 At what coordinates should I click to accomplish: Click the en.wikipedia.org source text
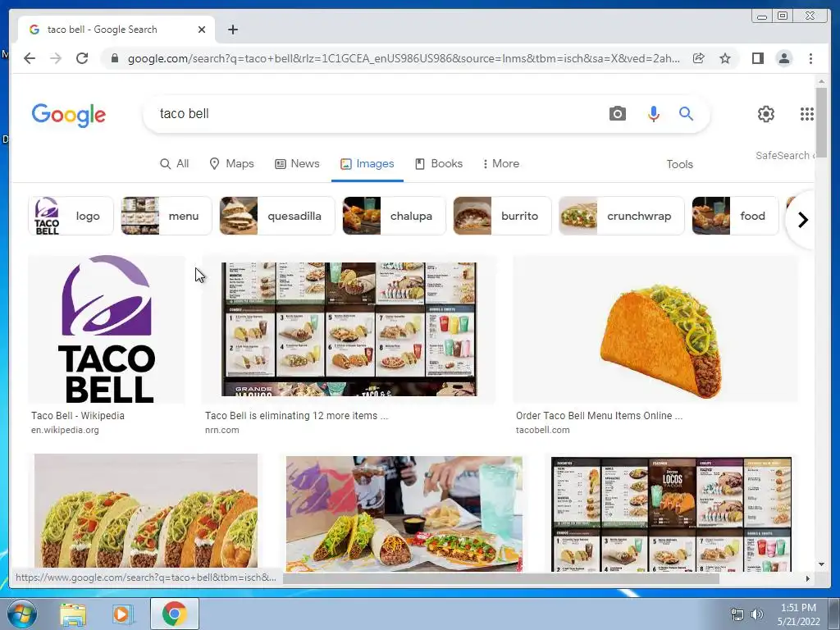click(x=65, y=430)
